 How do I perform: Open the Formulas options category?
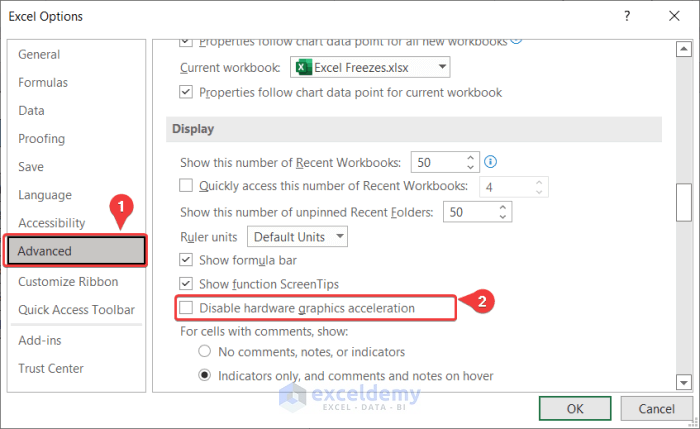pyautogui.click(x=43, y=83)
